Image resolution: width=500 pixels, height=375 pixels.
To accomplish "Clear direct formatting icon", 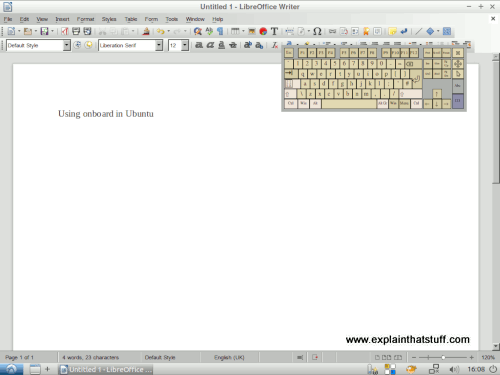I will (274, 45).
